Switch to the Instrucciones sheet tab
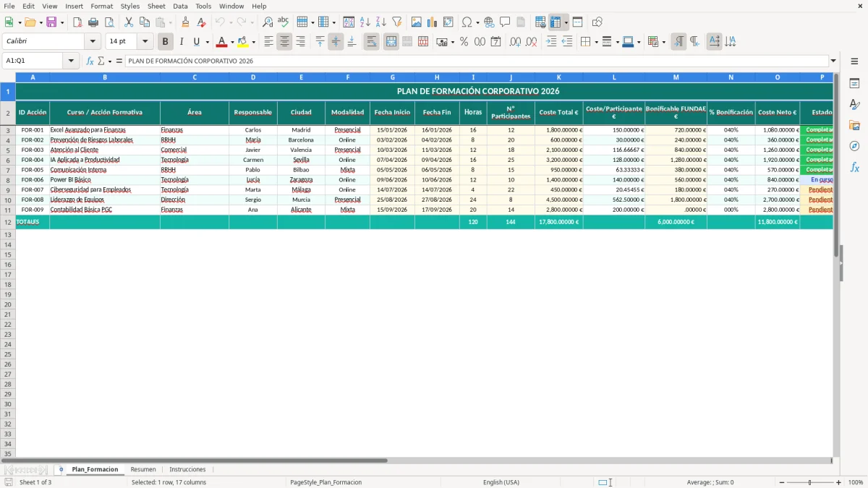 pyautogui.click(x=187, y=470)
